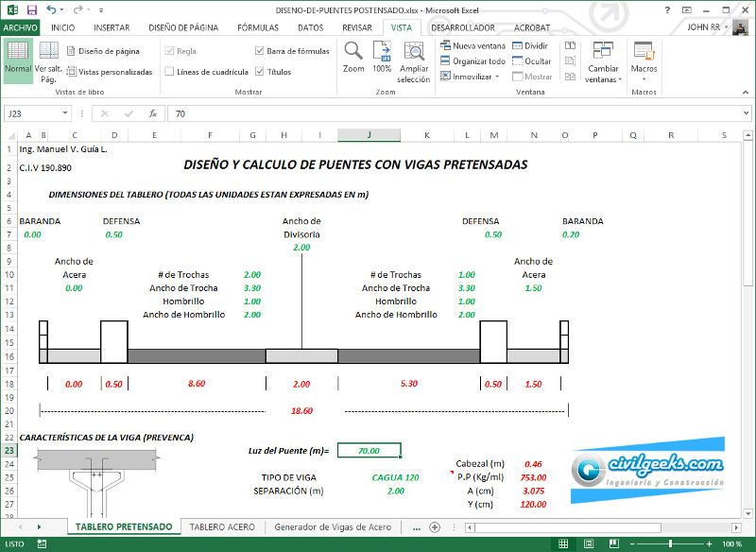Viewport: 756px width, 552px height.
Task: Click the insert function fx icon
Action: 153,113
